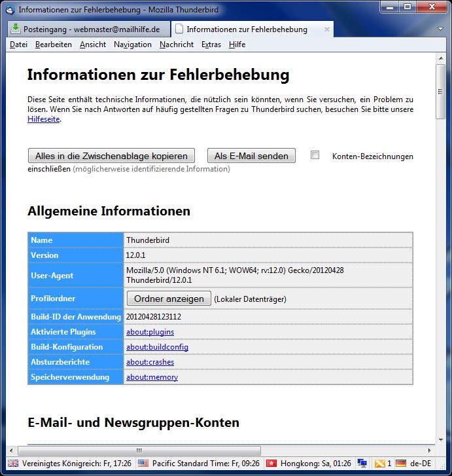This screenshot has height=476, width=452.
Task: Click the mail envelope icon in status bar
Action: [x=379, y=464]
